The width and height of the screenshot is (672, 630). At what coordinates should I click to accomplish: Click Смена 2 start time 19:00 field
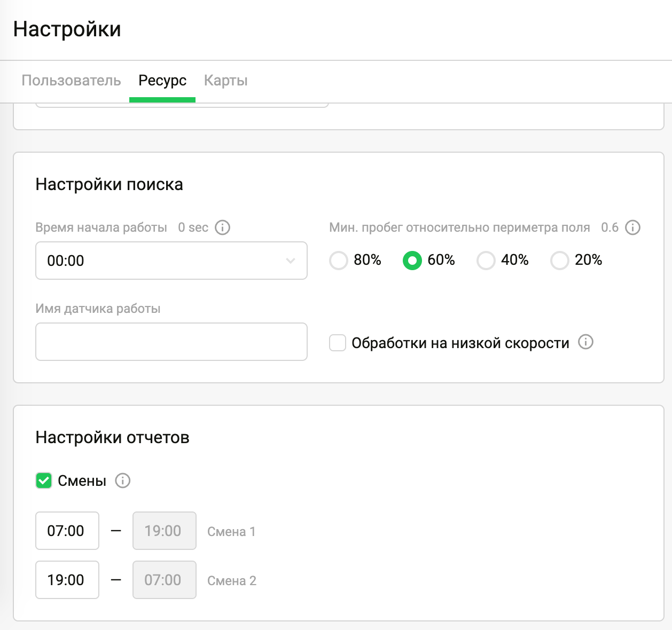pyautogui.click(x=67, y=580)
